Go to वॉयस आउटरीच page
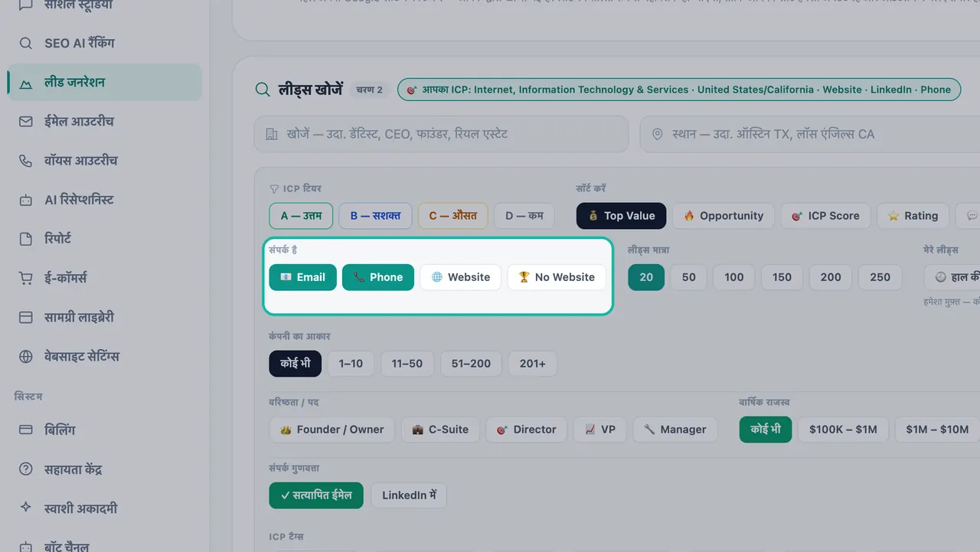The height and width of the screenshot is (552, 980). (x=104, y=160)
